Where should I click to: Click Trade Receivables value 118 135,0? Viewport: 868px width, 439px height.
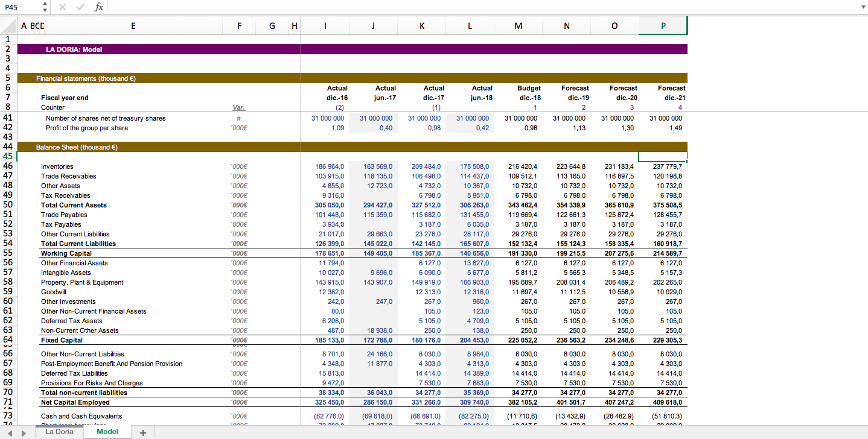coord(378,176)
